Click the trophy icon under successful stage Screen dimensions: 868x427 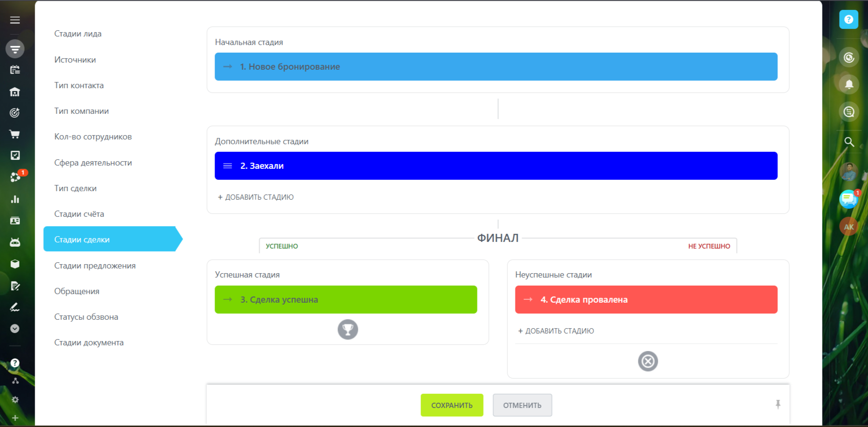[x=348, y=329]
